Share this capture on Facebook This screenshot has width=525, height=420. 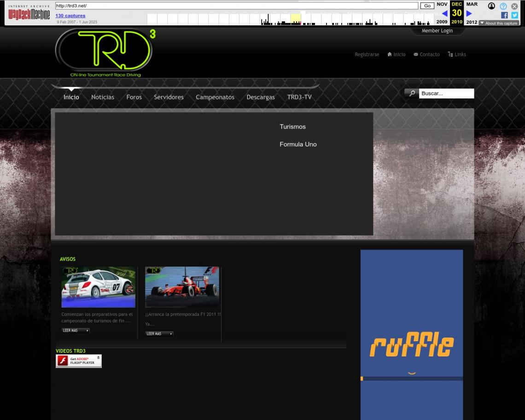504,15
